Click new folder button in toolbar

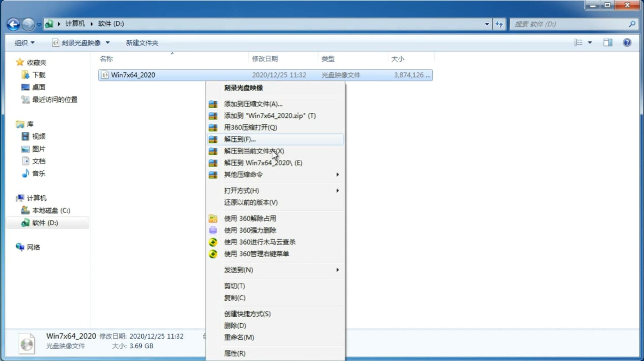[142, 43]
